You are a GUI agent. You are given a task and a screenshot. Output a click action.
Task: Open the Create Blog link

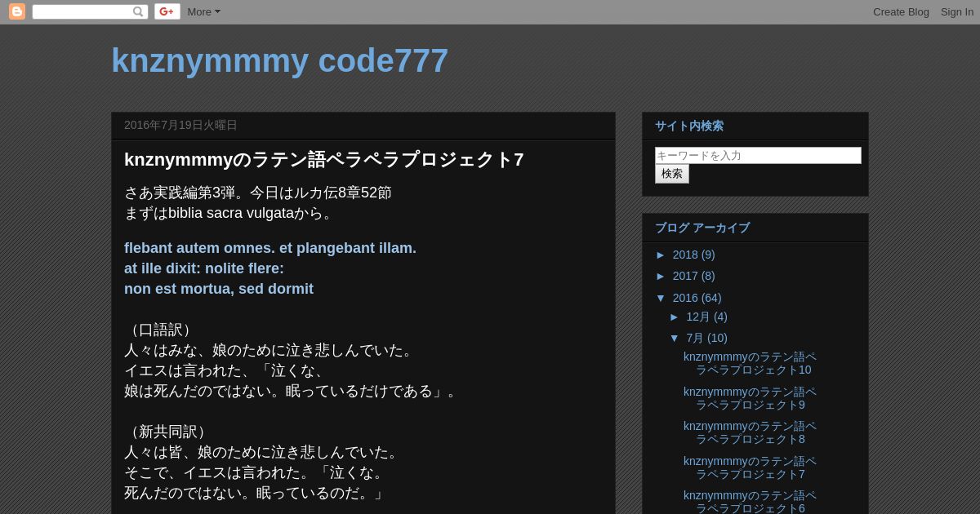click(x=901, y=11)
